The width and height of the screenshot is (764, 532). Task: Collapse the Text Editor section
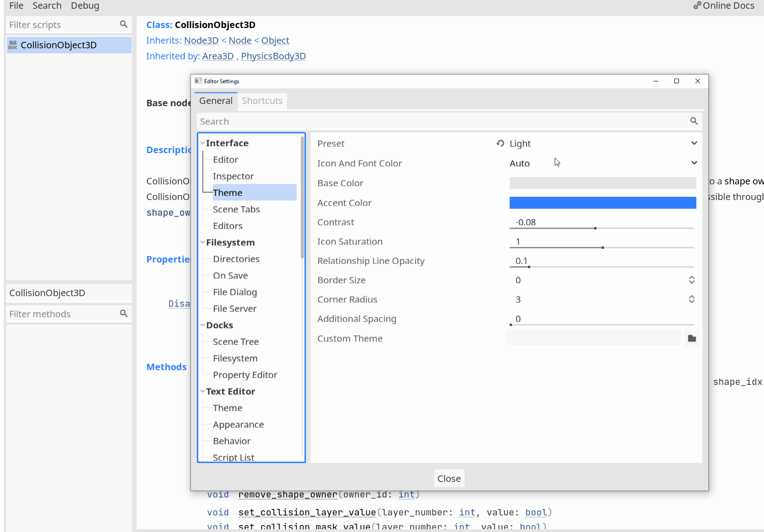point(203,391)
